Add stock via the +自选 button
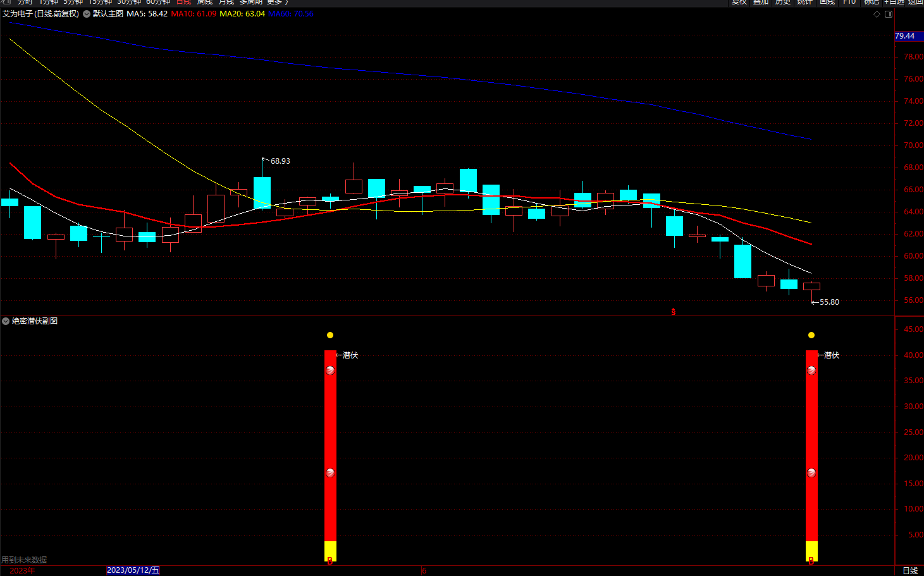 click(x=894, y=3)
